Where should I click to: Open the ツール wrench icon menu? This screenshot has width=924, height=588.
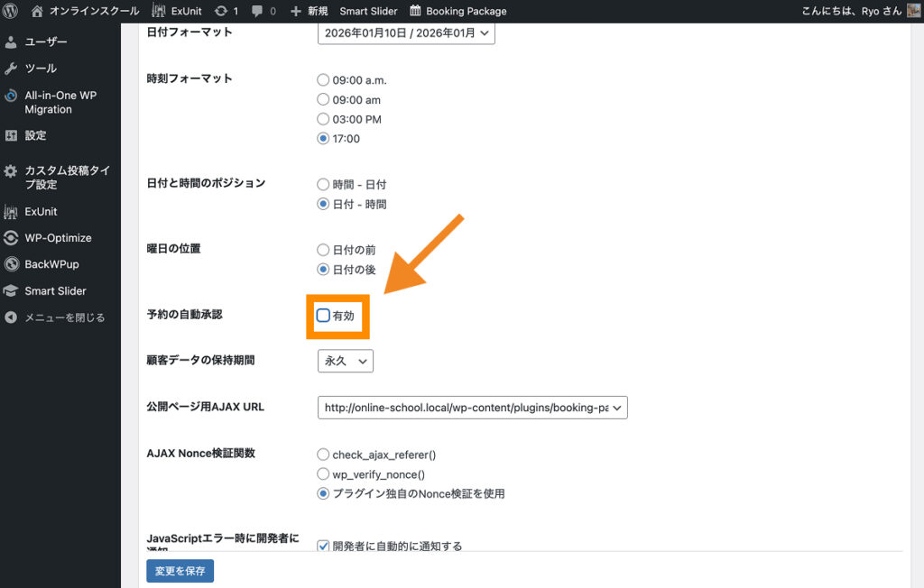click(11, 69)
